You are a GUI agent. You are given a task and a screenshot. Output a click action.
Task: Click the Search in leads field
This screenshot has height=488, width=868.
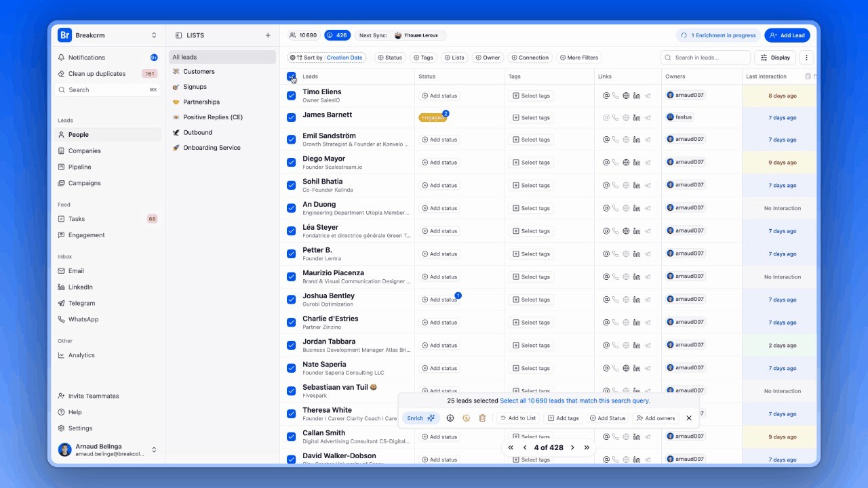tap(706, 58)
